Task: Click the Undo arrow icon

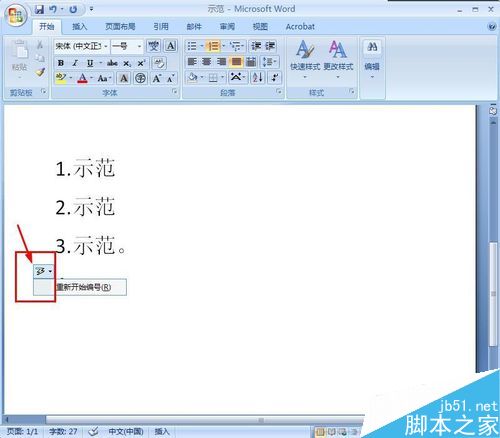Action: coord(53,9)
